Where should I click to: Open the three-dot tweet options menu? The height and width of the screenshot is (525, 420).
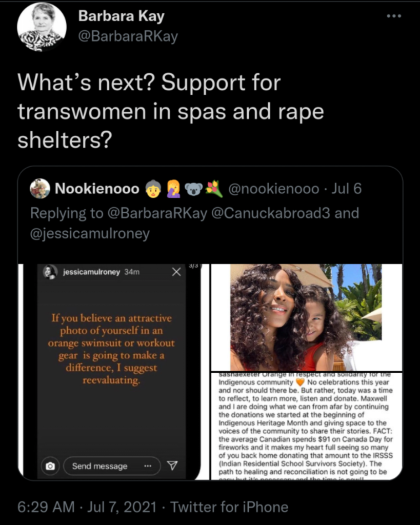click(394, 16)
